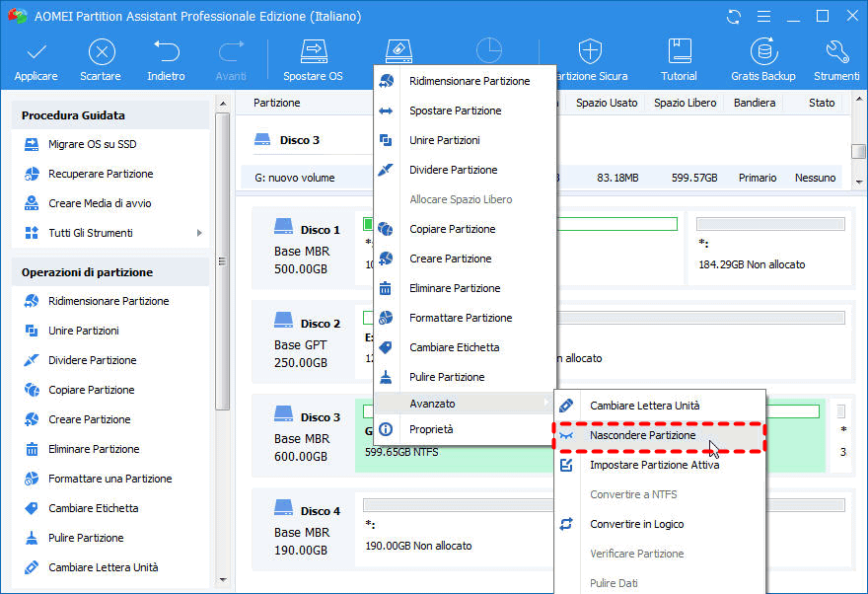This screenshot has height=594, width=868.
Task: Select Pulire Partizione in left sidebar
Action: coord(86,538)
